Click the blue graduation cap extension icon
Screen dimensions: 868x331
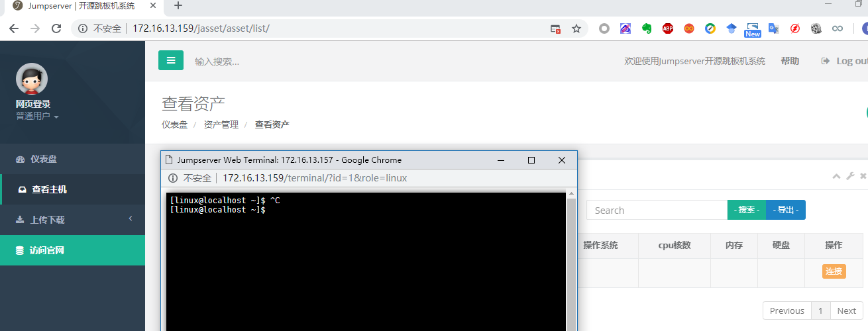732,28
